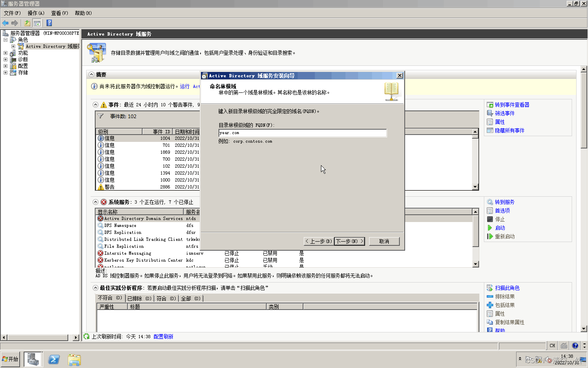Open the 文件(F) menu
Image resolution: width=588 pixels, height=368 pixels.
12,13
